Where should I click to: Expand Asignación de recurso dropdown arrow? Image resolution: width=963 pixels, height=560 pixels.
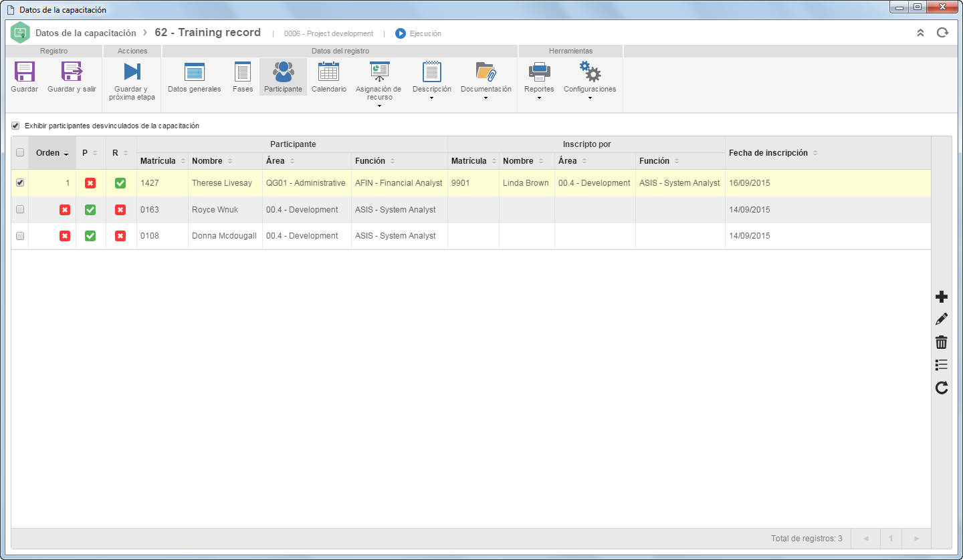(x=379, y=106)
